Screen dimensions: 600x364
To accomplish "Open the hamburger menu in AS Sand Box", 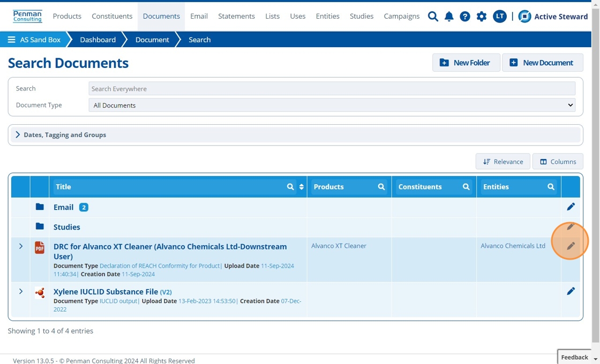I will click(11, 40).
